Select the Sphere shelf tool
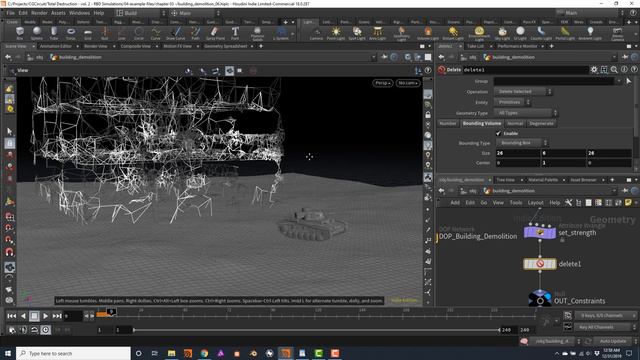This screenshot has height=360, width=640. (37, 33)
